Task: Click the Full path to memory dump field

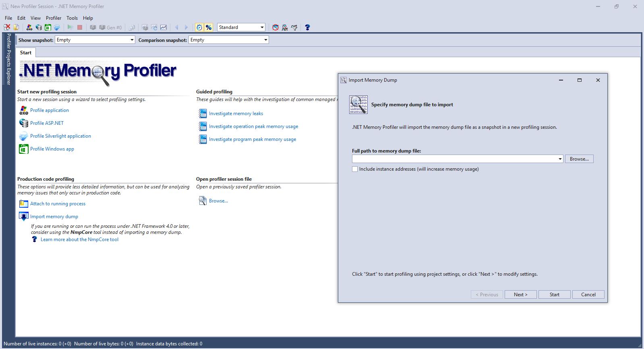Action: click(x=454, y=159)
